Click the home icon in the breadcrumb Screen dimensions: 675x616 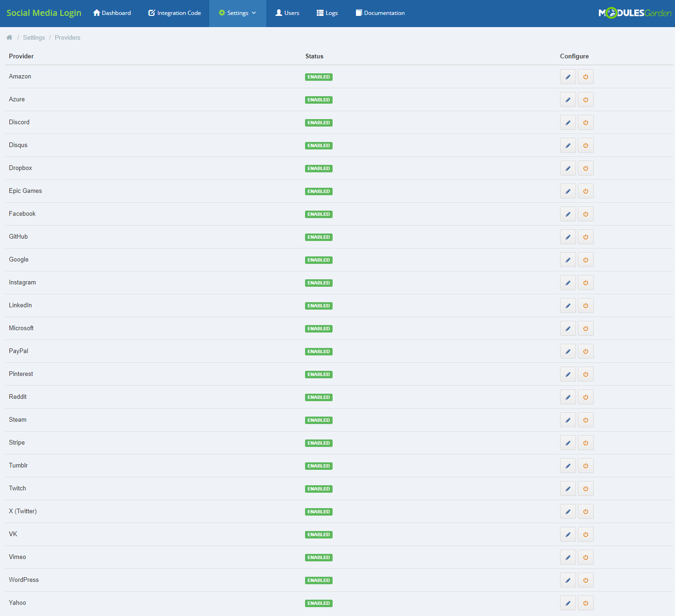click(x=9, y=37)
